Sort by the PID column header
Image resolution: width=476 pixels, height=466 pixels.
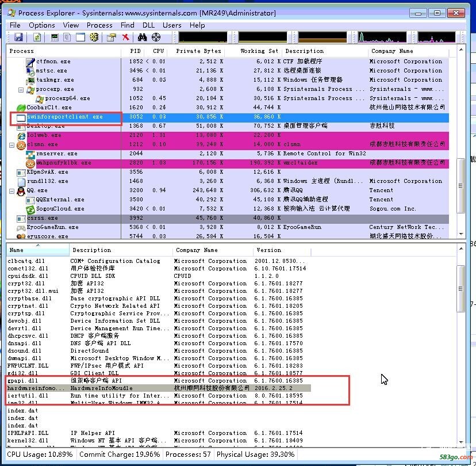tap(133, 51)
